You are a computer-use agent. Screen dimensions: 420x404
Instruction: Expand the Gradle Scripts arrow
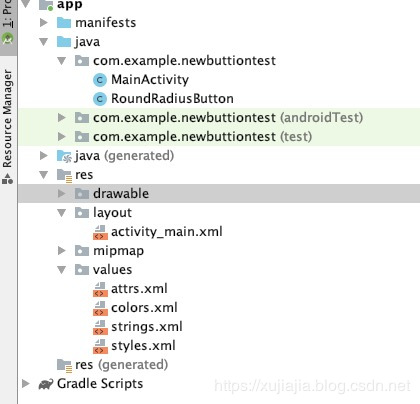click(x=26, y=384)
